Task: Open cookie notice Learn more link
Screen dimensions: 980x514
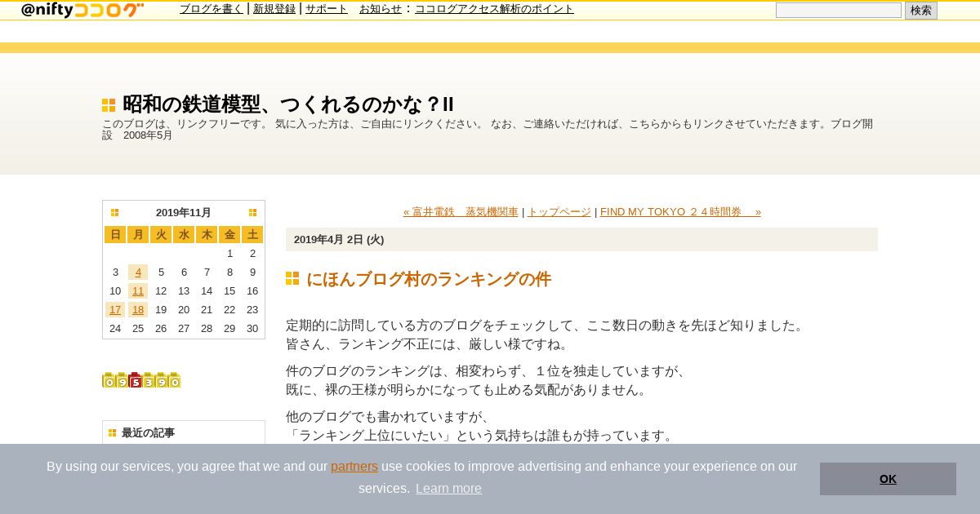Action: click(x=448, y=489)
